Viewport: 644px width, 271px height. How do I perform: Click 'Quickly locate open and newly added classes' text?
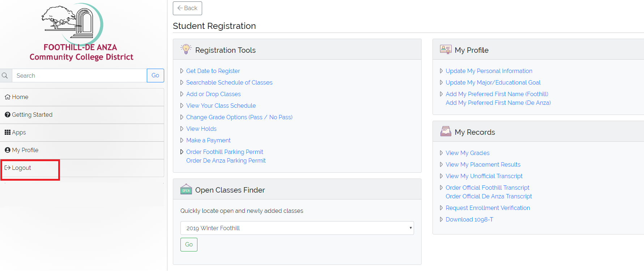[x=242, y=211]
